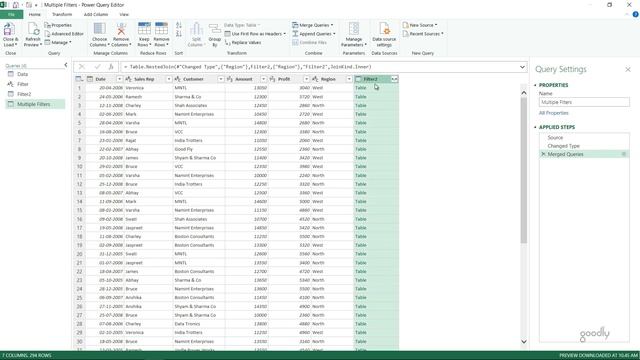The image size is (640, 360).
Task: Close the Query Settings pane
Action: [x=628, y=70]
